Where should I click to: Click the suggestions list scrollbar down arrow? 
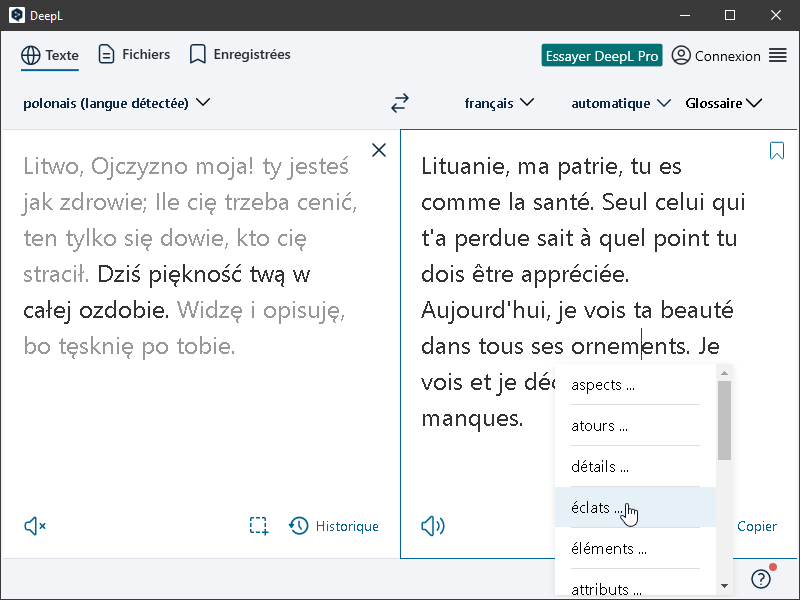[x=724, y=585]
